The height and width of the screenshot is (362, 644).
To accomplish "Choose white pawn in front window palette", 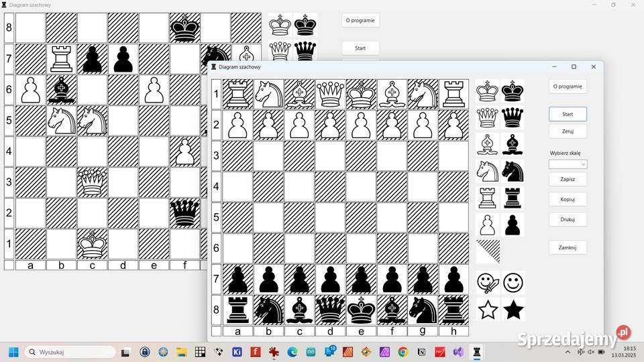I will [487, 225].
